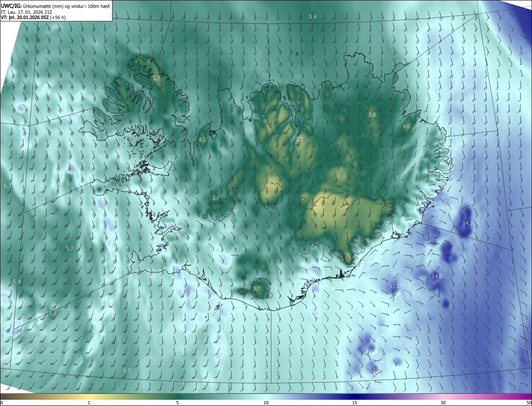Click the 6.5 value label on the map
Screen dimensions: 532x406
tap(127, 370)
